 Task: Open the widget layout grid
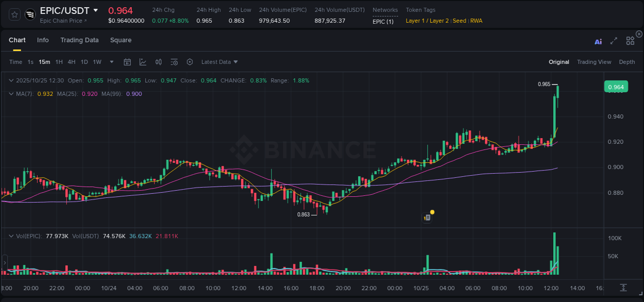pyautogui.click(x=630, y=41)
